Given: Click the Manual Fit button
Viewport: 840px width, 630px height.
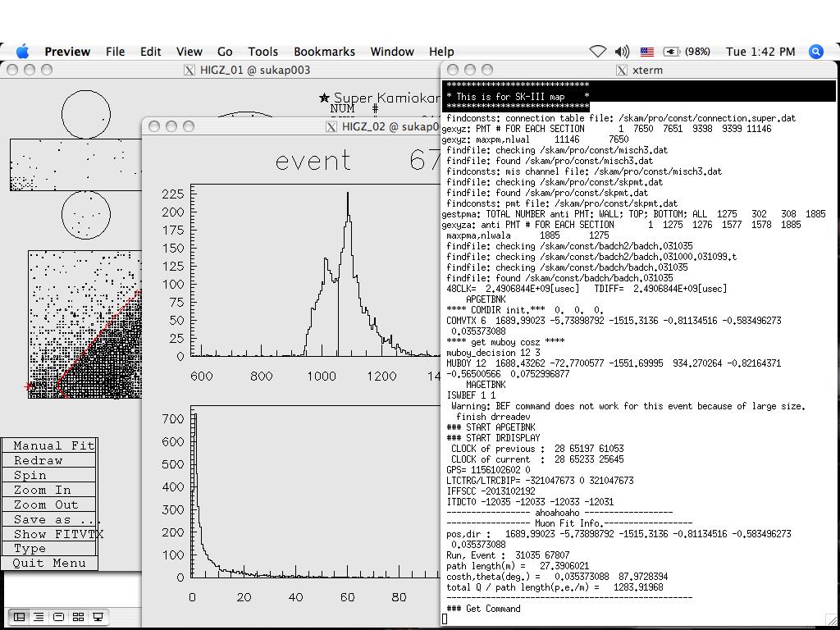Looking at the screenshot, I should 49,445.
